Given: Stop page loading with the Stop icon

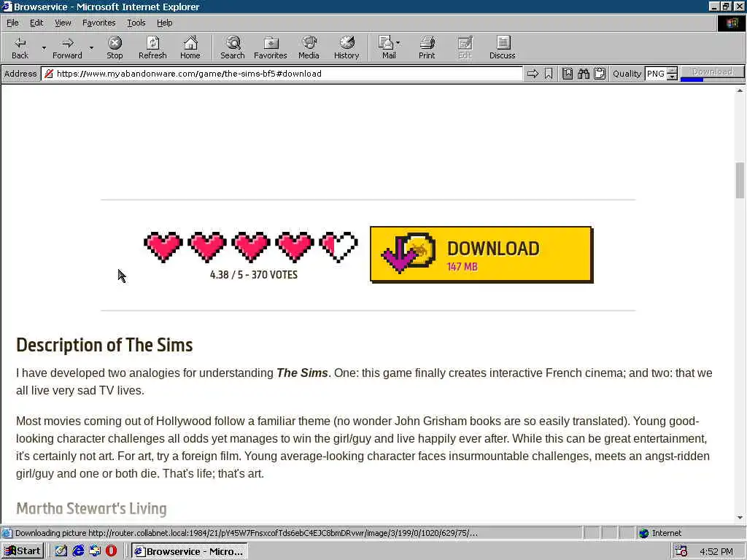Looking at the screenshot, I should pyautogui.click(x=115, y=47).
